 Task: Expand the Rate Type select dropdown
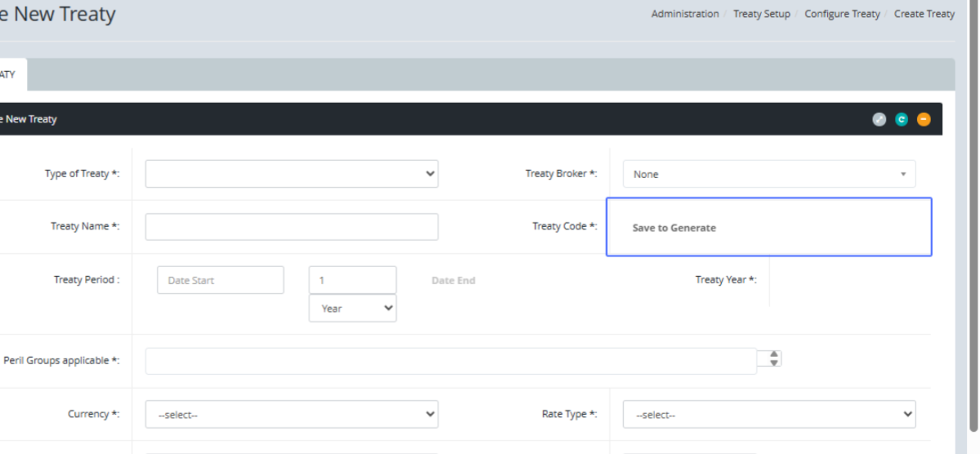coord(768,414)
